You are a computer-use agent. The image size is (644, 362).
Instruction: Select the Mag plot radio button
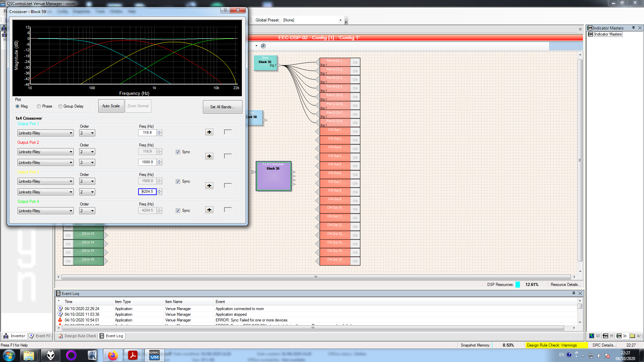point(17,106)
